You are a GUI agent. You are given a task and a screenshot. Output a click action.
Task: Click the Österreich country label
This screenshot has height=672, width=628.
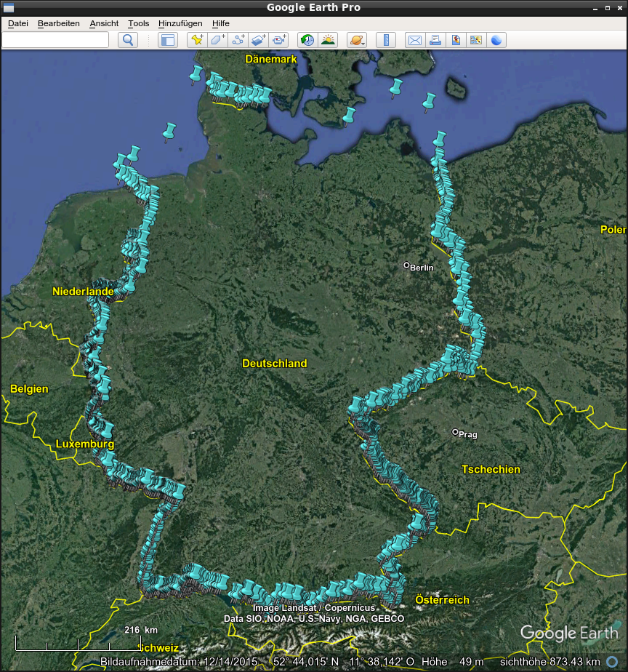pos(442,600)
